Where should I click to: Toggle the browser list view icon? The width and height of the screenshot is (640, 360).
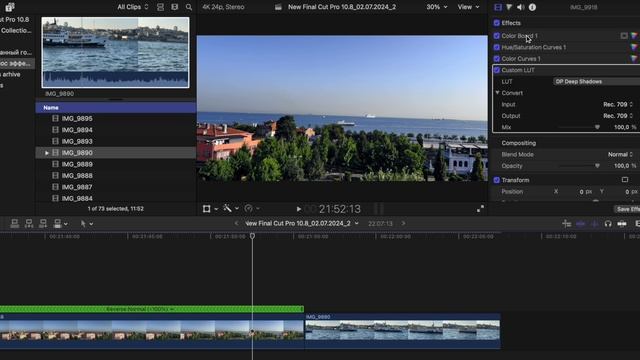click(x=160, y=7)
